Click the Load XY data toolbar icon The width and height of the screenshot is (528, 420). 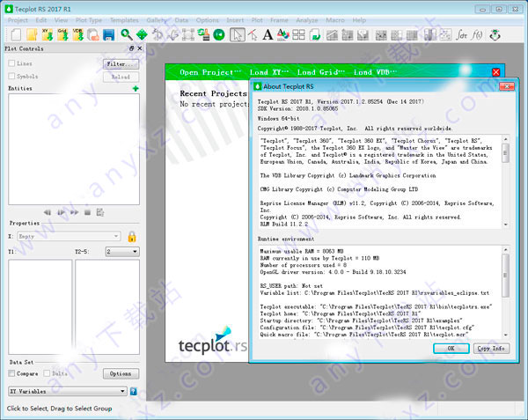click(48, 34)
